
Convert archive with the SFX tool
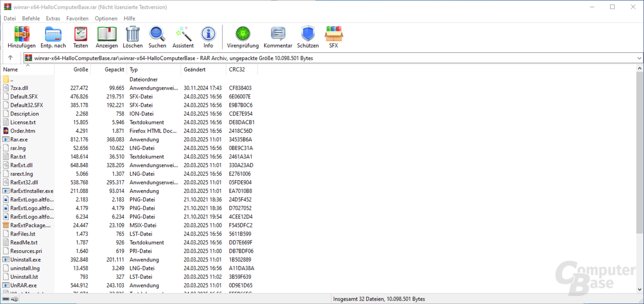(x=334, y=36)
